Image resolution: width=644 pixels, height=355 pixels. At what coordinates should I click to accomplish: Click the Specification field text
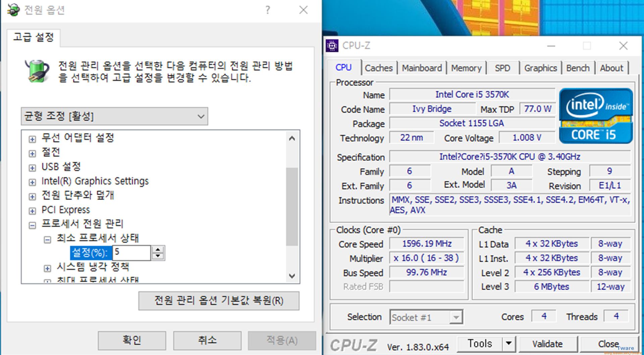510,157
